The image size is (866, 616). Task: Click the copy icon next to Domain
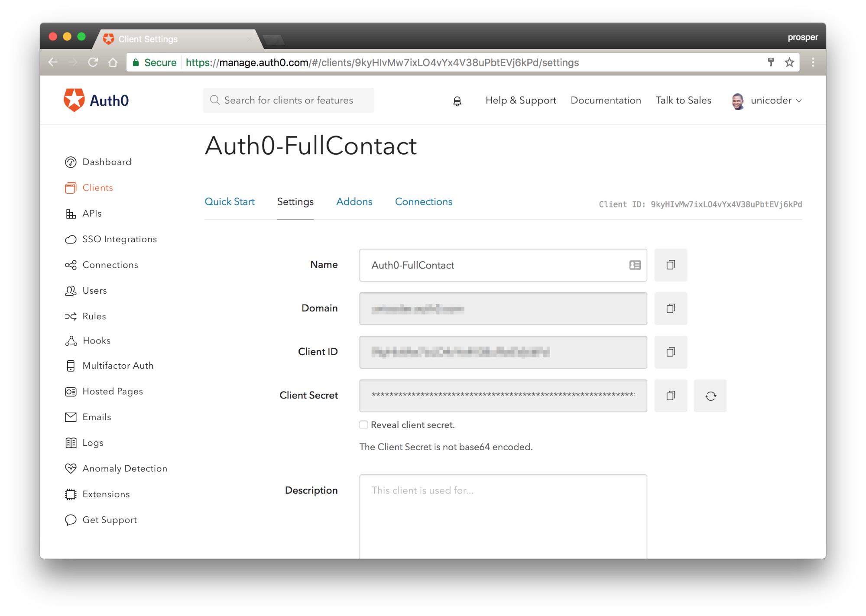(x=670, y=308)
